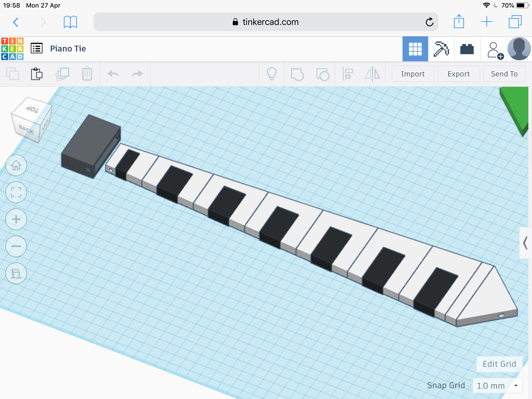Reload the tinkercad.com page
The height and width of the screenshot is (399, 532).
pyautogui.click(x=429, y=22)
